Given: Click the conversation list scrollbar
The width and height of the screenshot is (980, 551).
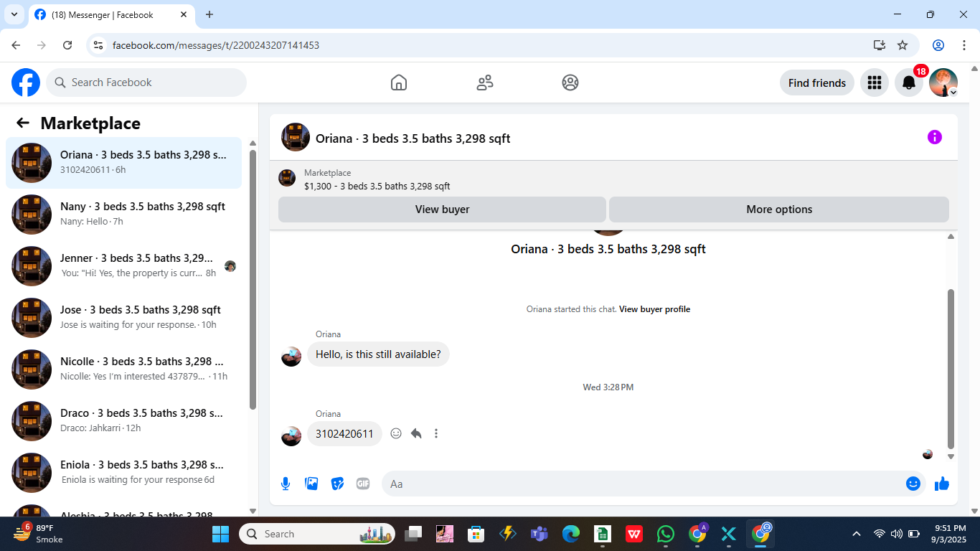Looking at the screenshot, I should coord(253,280).
